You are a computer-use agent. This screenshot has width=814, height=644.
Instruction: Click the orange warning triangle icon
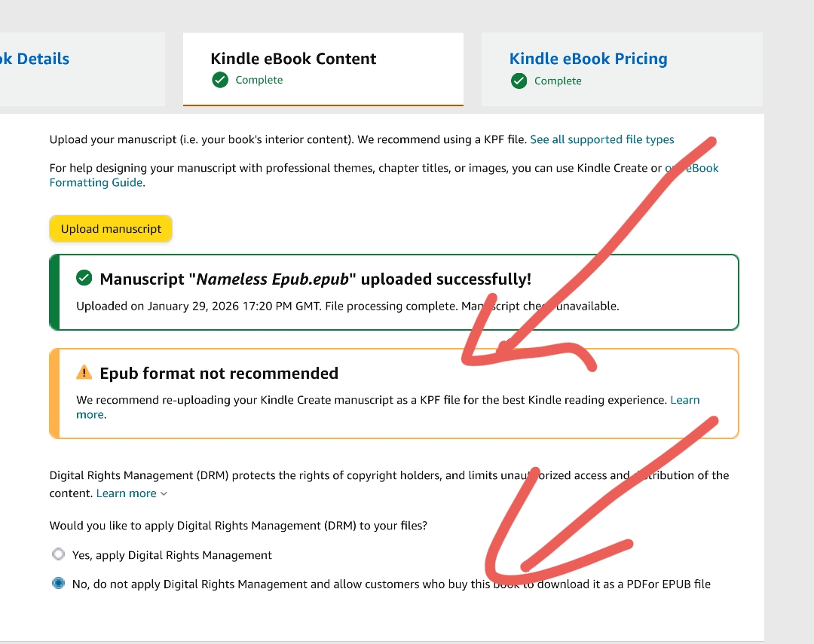(x=84, y=373)
